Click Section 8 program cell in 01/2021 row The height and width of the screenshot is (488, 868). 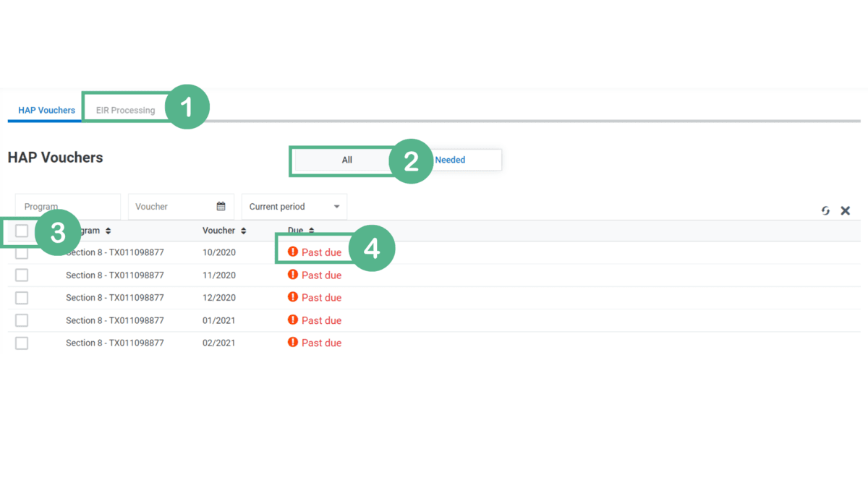point(115,320)
